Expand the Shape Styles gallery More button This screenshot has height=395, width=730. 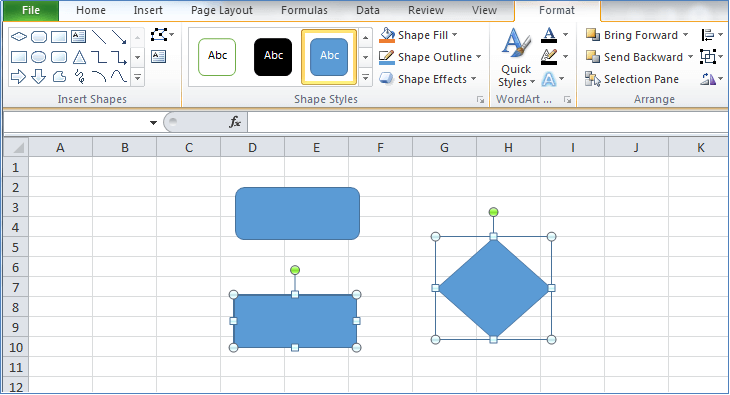[365, 77]
